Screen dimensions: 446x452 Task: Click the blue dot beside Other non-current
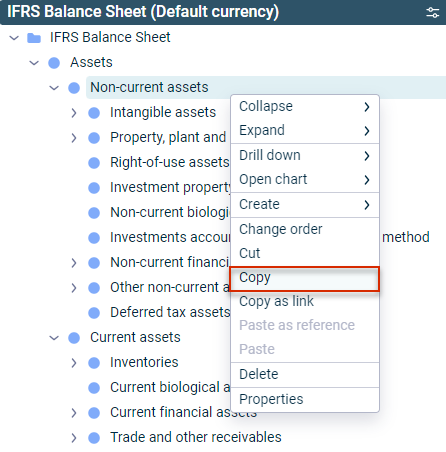pos(94,288)
